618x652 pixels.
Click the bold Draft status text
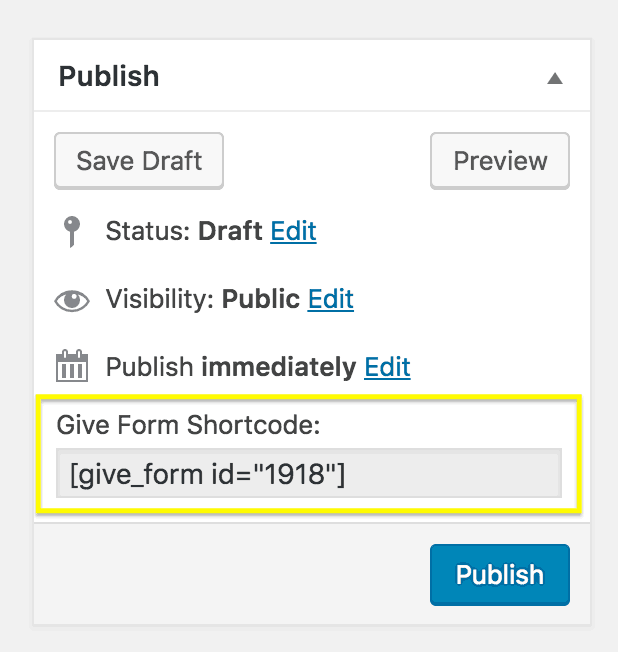click(x=230, y=231)
